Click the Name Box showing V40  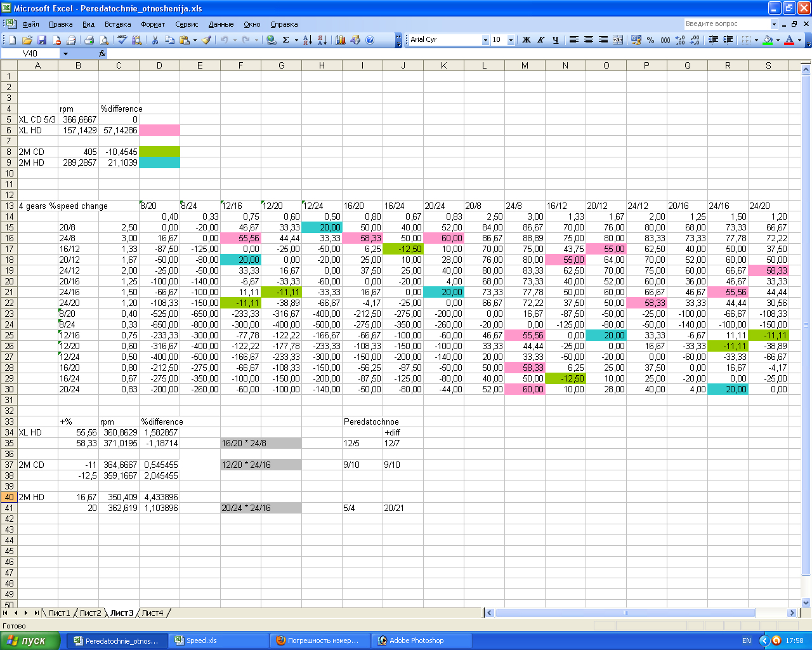30,54
